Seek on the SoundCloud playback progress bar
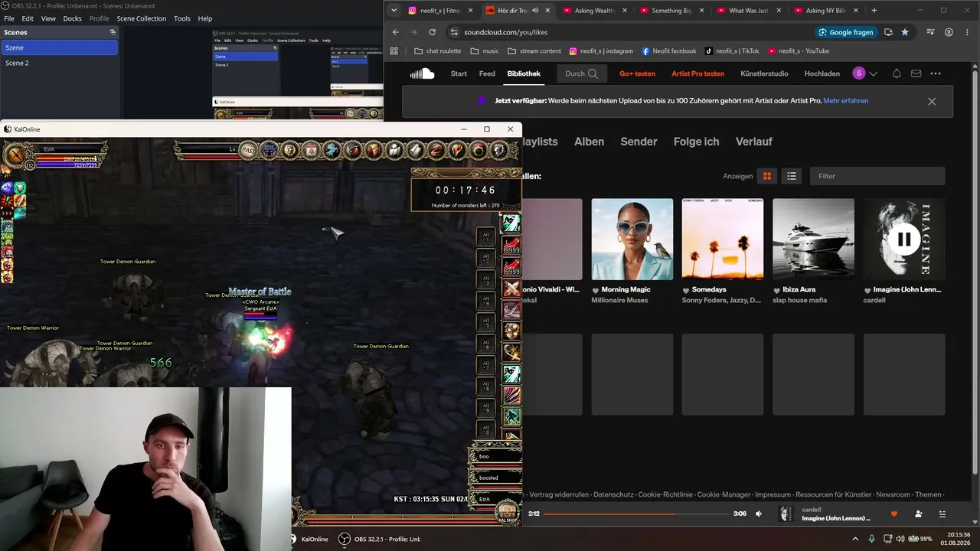 click(x=636, y=514)
